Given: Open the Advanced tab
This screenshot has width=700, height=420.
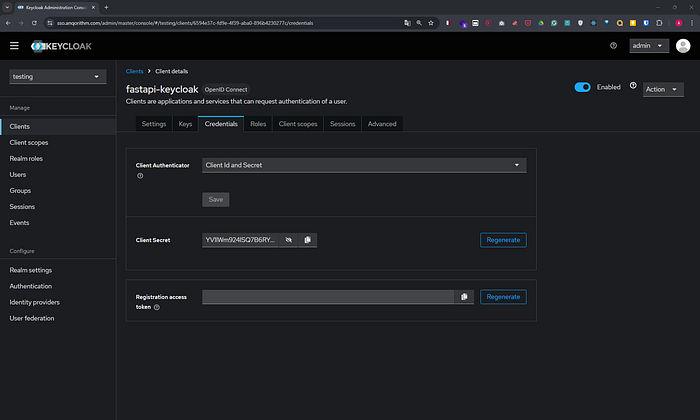Looking at the screenshot, I should 382,124.
